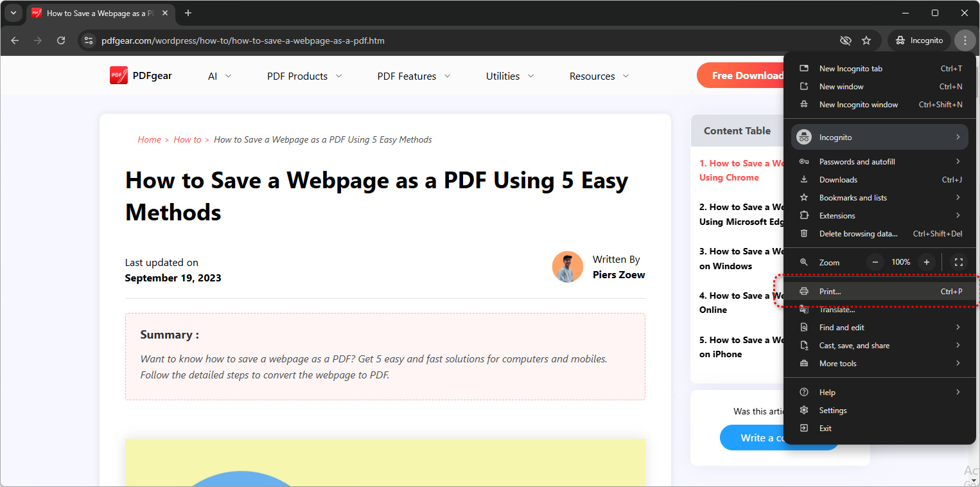Screen dimensions: 980x487
Task: Expand the Resources dropdown
Action: coord(599,76)
